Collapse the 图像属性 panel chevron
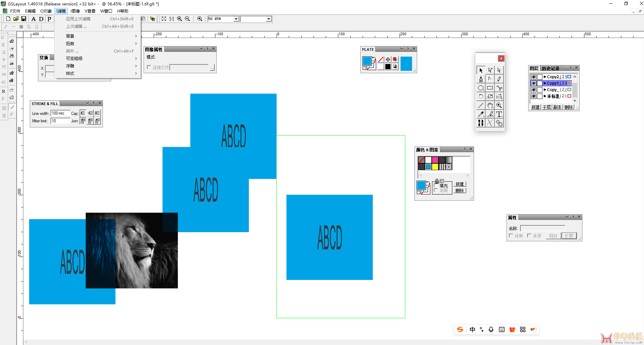Image resolution: width=644 pixels, height=345 pixels. (x=201, y=49)
